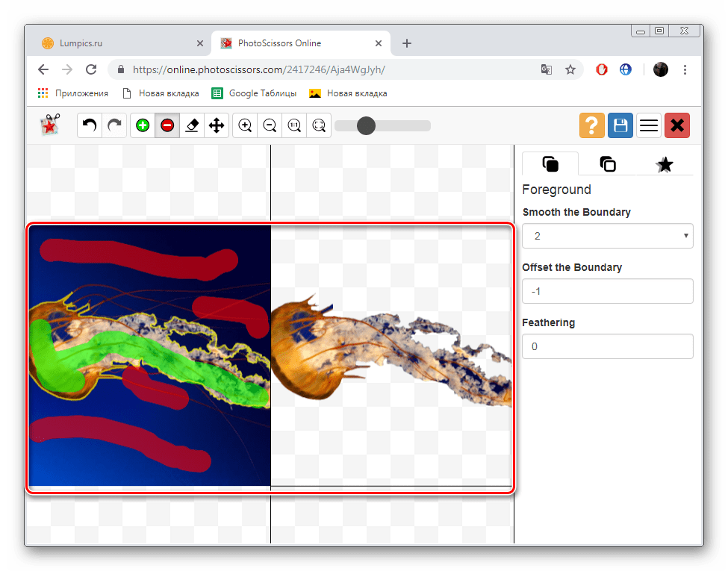The image size is (728, 571).
Task: Switch to the star Shadow tab
Action: 664,164
